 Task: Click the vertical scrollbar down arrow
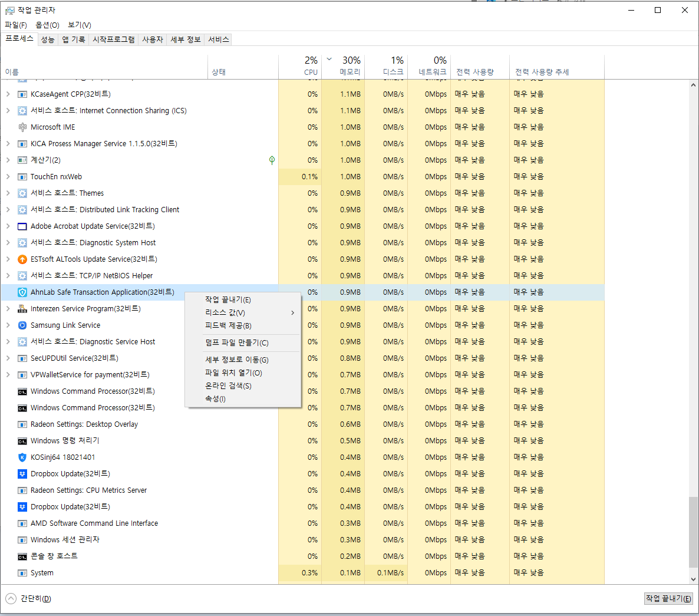[693, 579]
